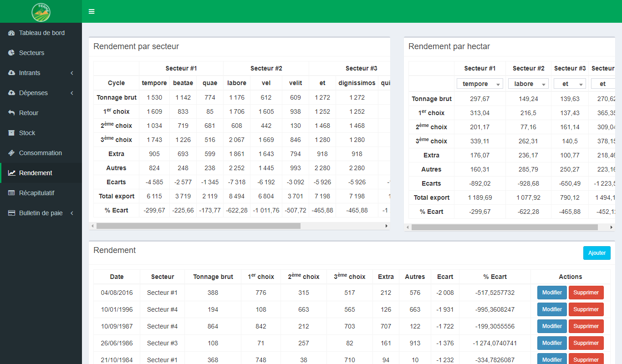Open the 'labore' cycle dropdown
The height and width of the screenshot is (364, 622).
[x=528, y=84]
